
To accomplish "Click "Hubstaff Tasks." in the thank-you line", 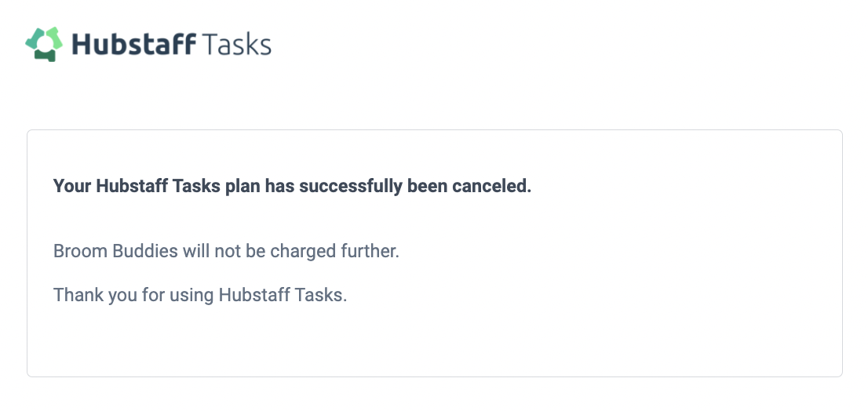I will point(283,296).
